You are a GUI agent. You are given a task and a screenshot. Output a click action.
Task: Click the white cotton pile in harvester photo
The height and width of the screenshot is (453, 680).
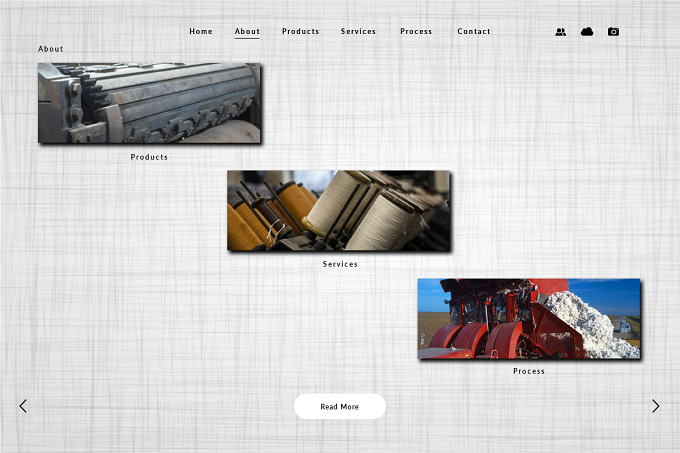pos(590,323)
